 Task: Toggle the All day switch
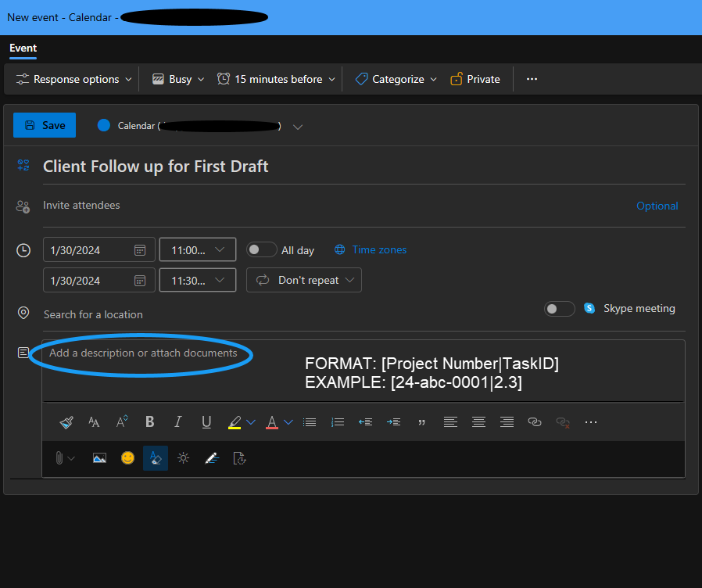(x=262, y=249)
